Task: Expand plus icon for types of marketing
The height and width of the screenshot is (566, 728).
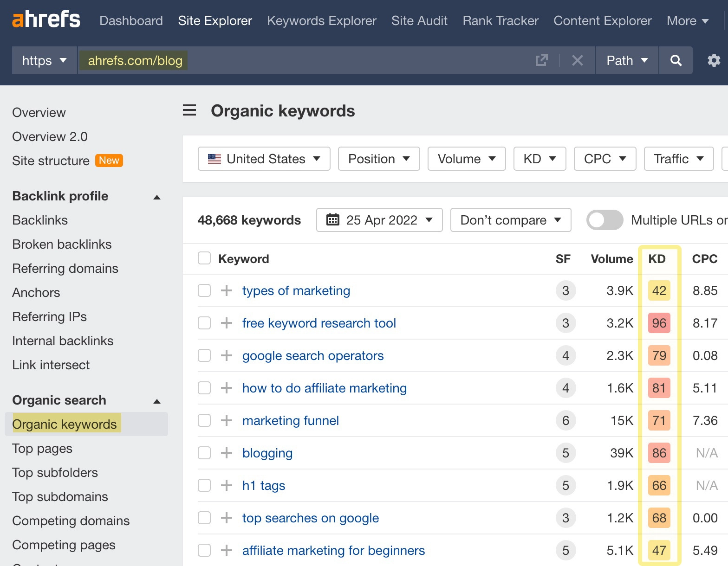Action: pyautogui.click(x=227, y=290)
